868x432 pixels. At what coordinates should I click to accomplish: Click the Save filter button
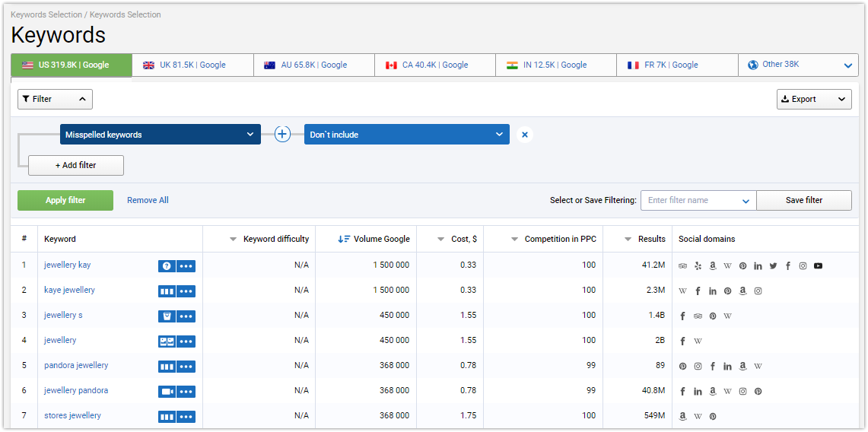(x=804, y=200)
